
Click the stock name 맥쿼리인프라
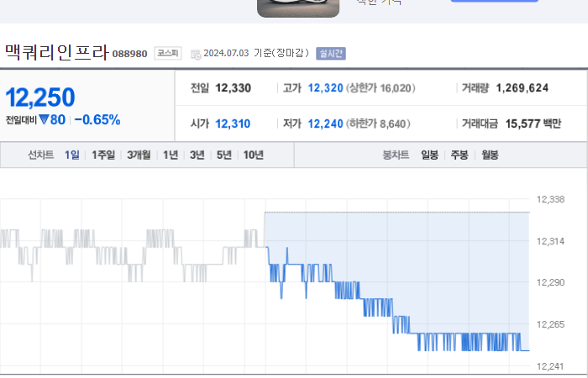pyautogui.click(x=57, y=52)
